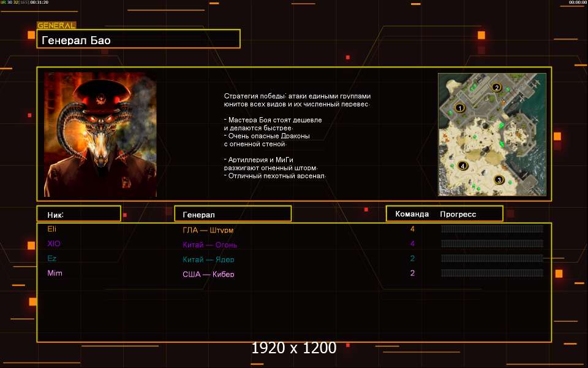Click start position marker 1 on minimap

click(459, 108)
